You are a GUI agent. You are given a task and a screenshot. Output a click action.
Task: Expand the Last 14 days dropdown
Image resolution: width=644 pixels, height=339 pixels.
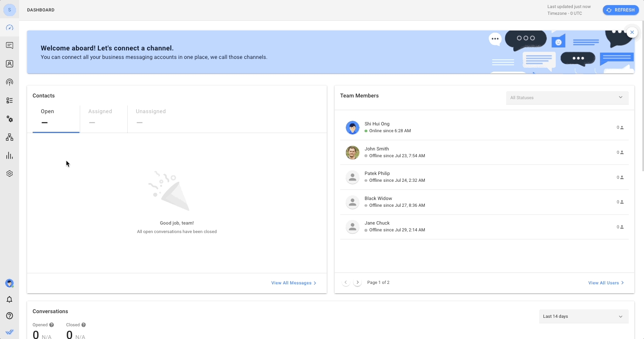click(x=583, y=317)
